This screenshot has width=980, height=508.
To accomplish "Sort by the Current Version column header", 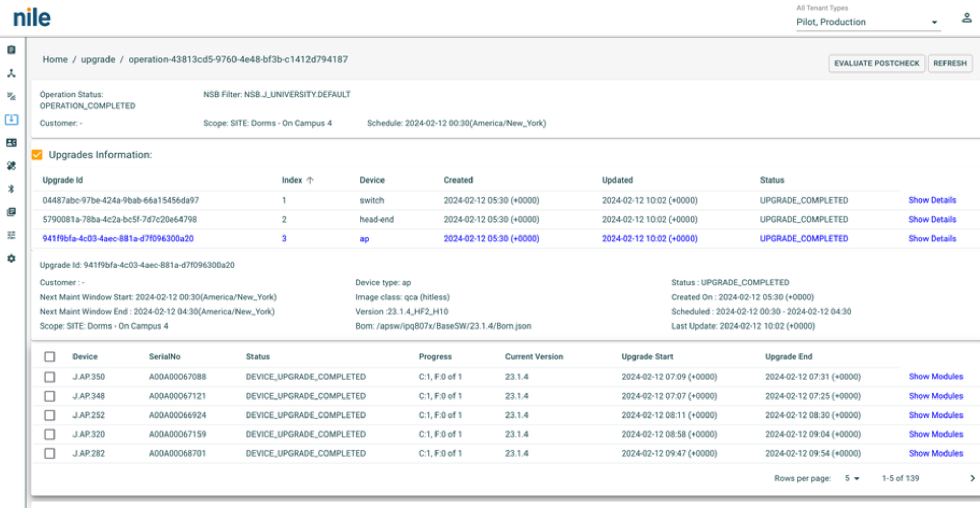I will 534,357.
